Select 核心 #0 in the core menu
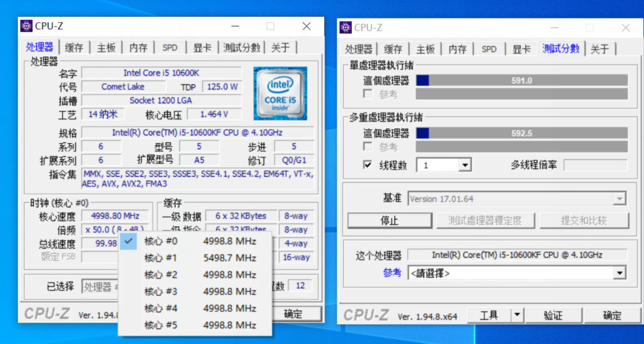This screenshot has height=344, width=644. click(x=195, y=241)
